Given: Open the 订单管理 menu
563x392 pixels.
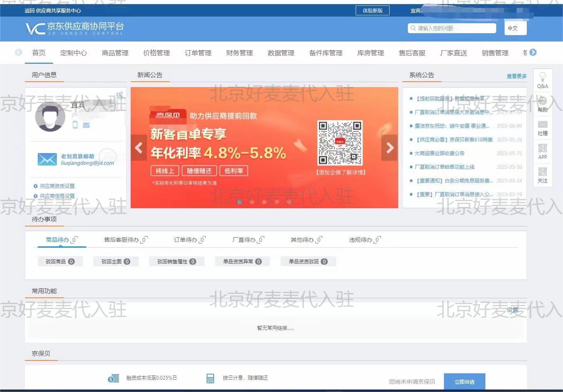Looking at the screenshot, I should (x=198, y=53).
